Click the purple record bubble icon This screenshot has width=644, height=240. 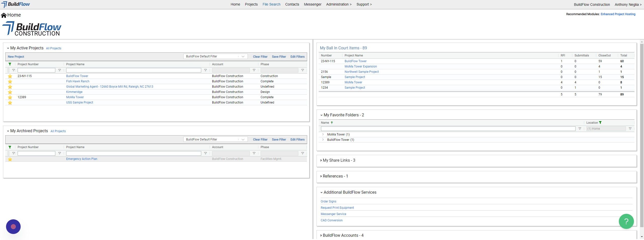(x=13, y=227)
